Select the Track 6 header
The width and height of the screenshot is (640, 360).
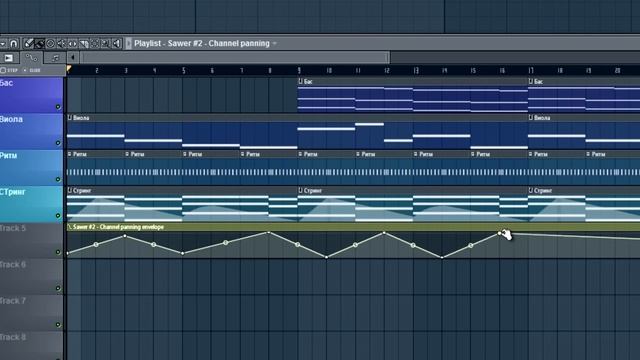[x=31, y=276]
